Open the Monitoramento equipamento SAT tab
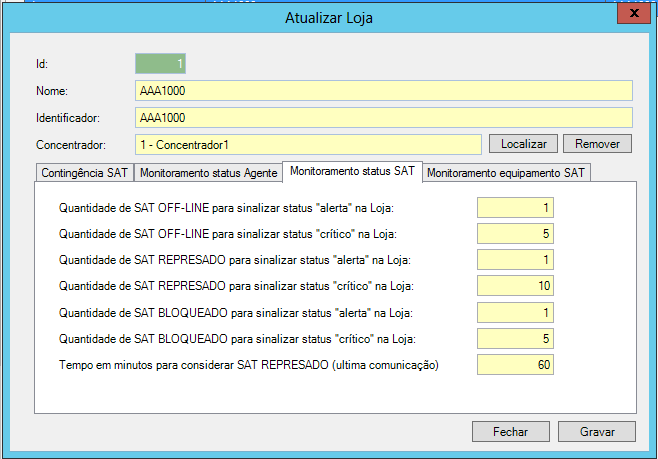This screenshot has height=459, width=658. point(507,173)
